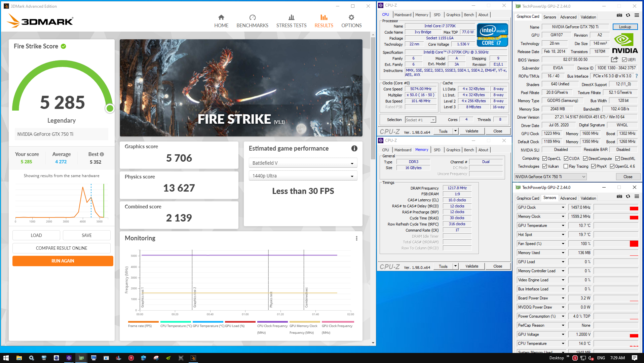644x363 pixels.
Task: Go to STRESS TESTS in 3DMark
Action: click(x=291, y=21)
